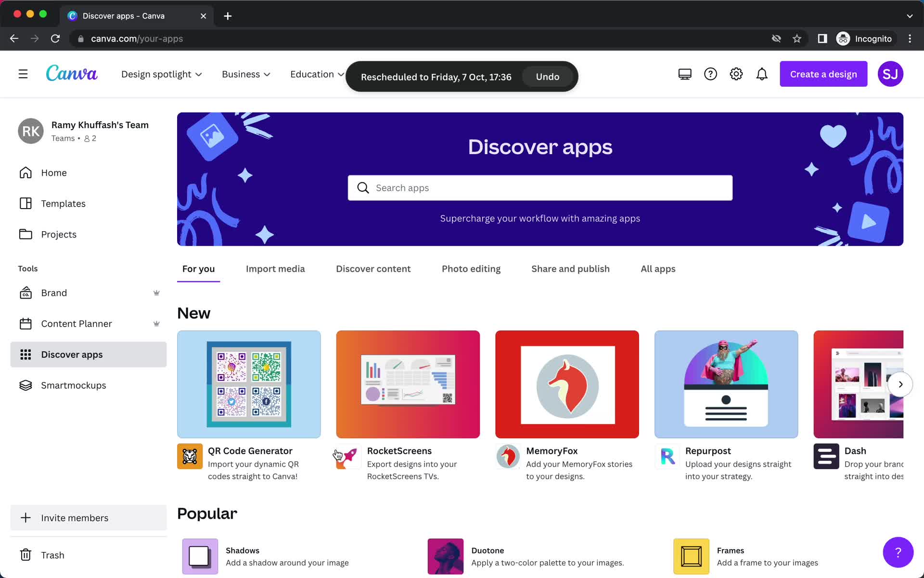
Task: Switch to the Photo editing tab
Action: click(471, 269)
